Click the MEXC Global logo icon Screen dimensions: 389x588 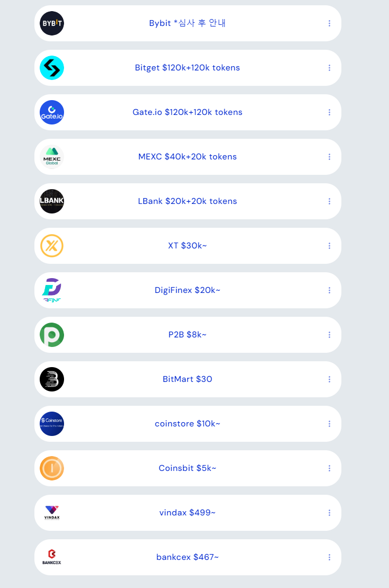52,157
